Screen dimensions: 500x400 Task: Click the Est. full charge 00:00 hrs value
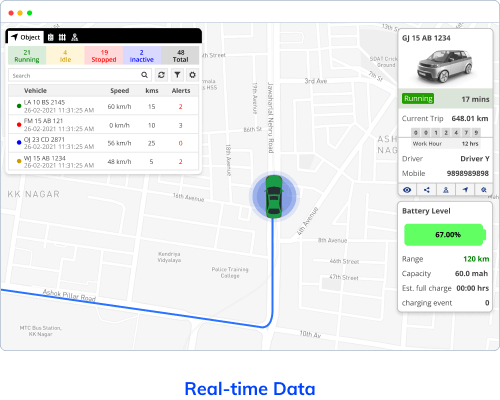(472, 288)
